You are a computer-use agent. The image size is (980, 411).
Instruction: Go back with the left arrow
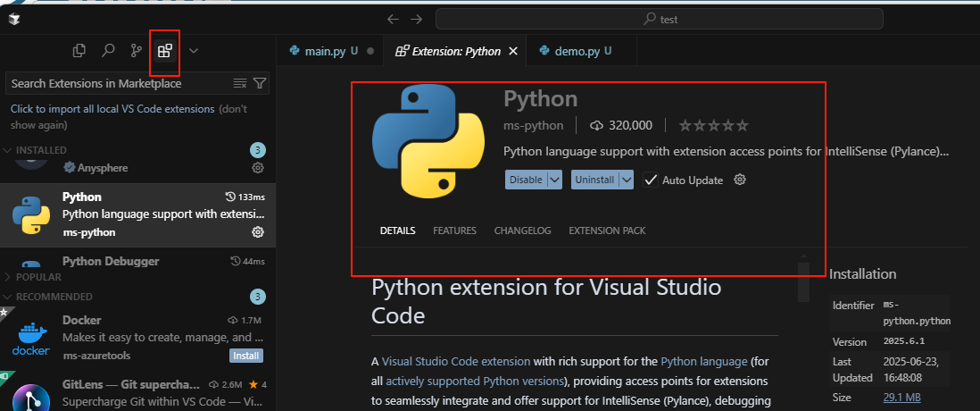click(x=393, y=20)
